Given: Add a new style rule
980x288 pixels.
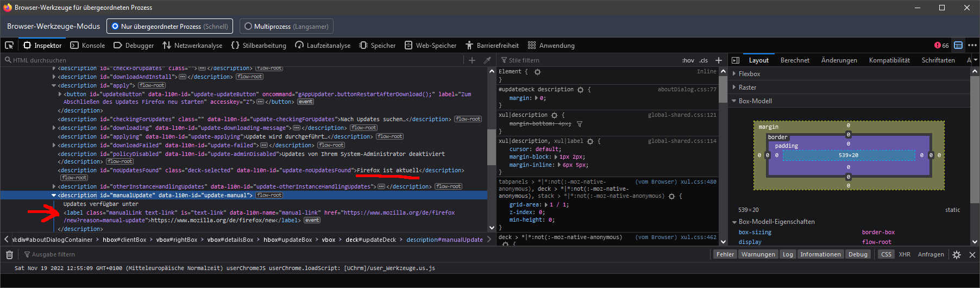Looking at the screenshot, I should [719, 60].
